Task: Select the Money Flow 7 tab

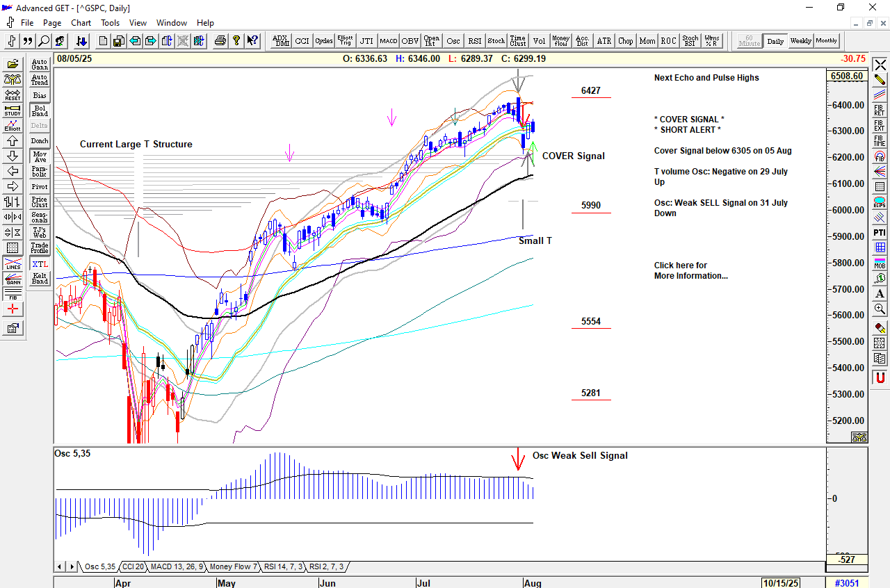Action: pyautogui.click(x=234, y=567)
